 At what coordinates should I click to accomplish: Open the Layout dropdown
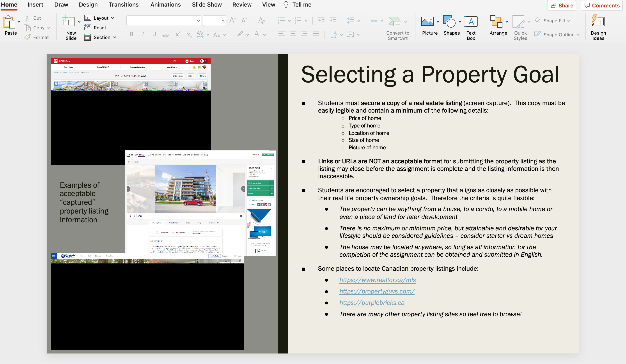pyautogui.click(x=99, y=18)
